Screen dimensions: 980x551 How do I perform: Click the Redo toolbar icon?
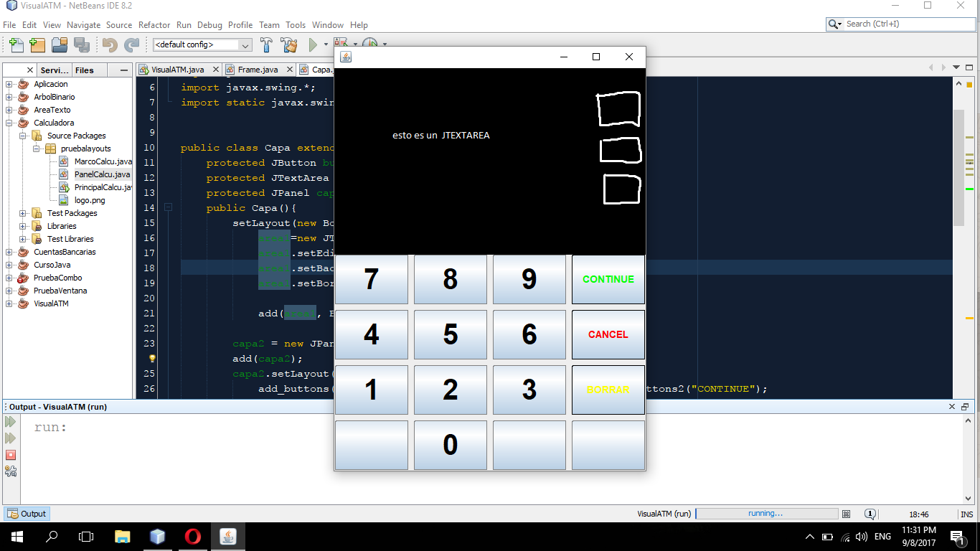(131, 44)
